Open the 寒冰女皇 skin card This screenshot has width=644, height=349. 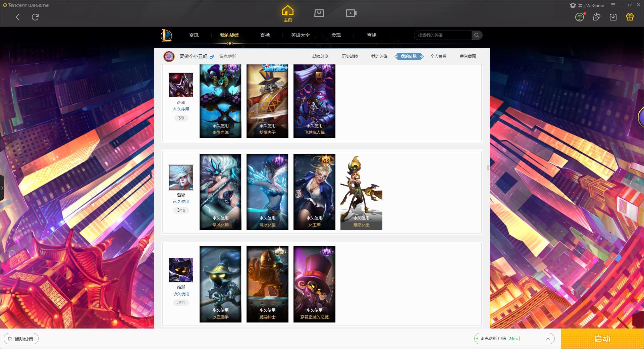click(267, 192)
